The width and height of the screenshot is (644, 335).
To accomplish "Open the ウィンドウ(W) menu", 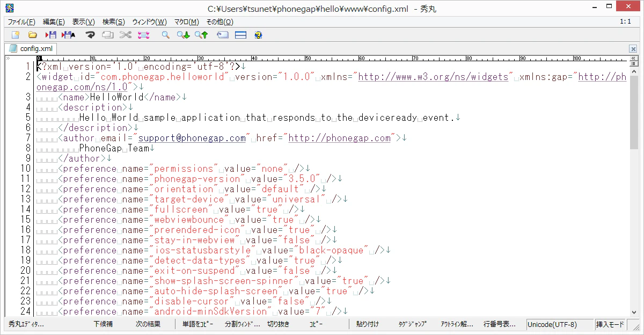I will click(x=149, y=22).
